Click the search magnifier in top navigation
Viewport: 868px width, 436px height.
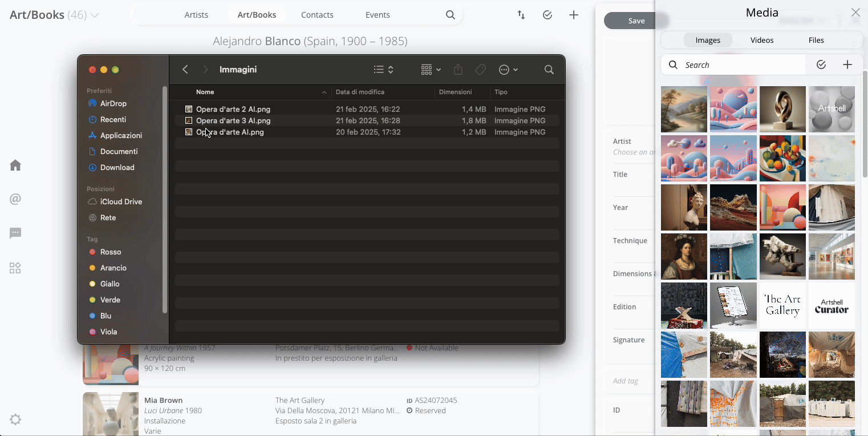[x=451, y=15]
